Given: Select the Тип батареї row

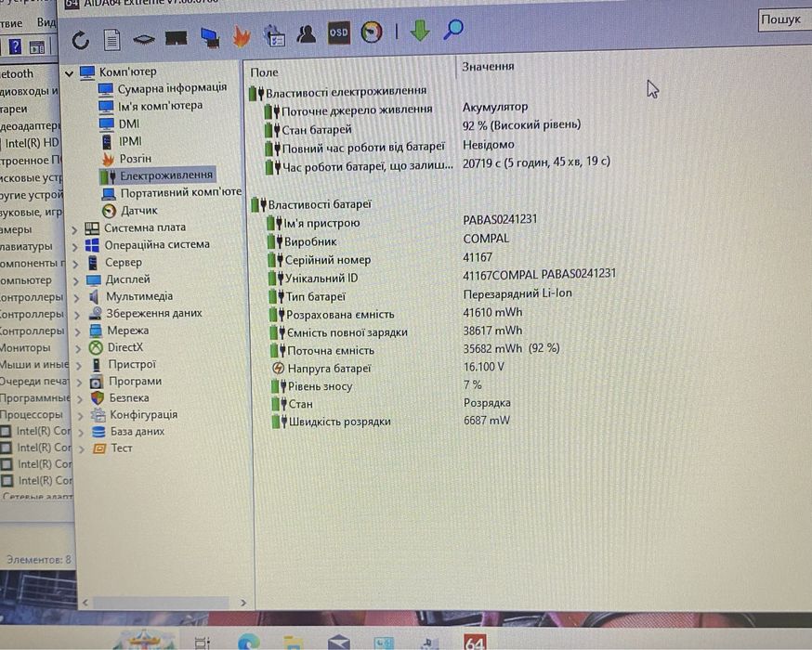Looking at the screenshot, I should coord(421,296).
